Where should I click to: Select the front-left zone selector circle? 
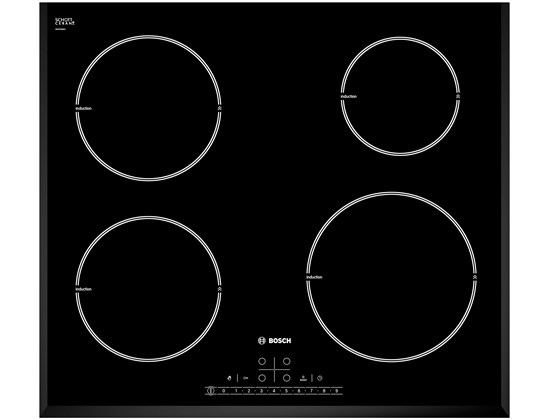pyautogui.click(x=262, y=378)
